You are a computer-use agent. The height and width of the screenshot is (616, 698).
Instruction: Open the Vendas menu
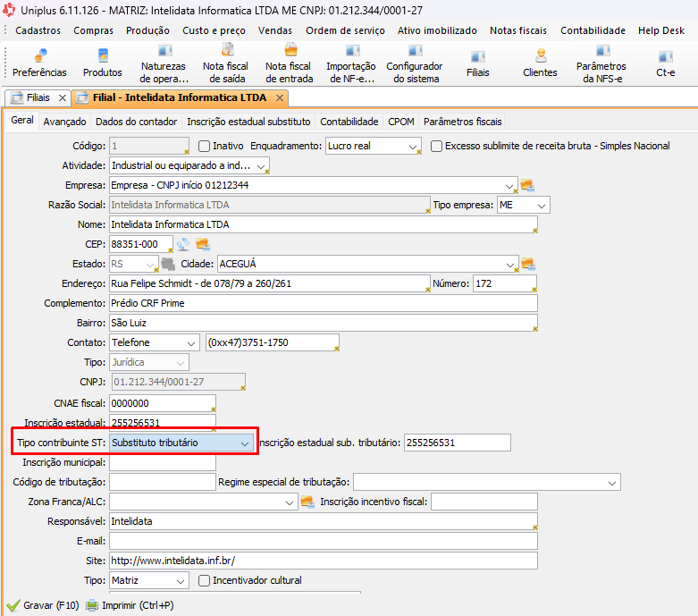pyautogui.click(x=275, y=30)
